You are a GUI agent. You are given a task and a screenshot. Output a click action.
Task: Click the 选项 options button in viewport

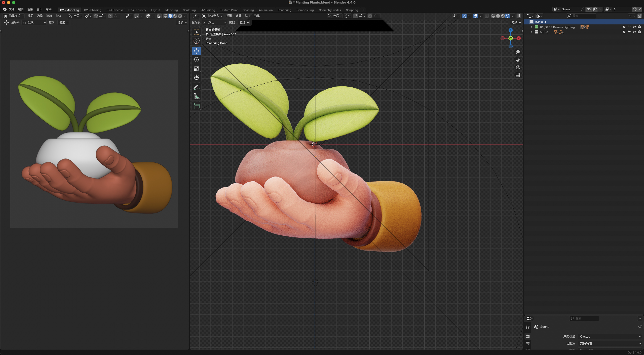(516, 22)
